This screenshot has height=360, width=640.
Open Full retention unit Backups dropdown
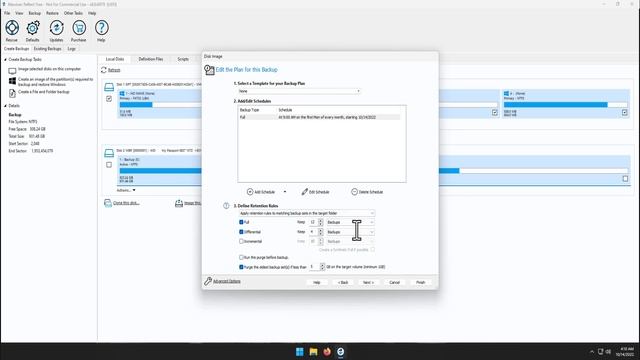click(x=350, y=222)
